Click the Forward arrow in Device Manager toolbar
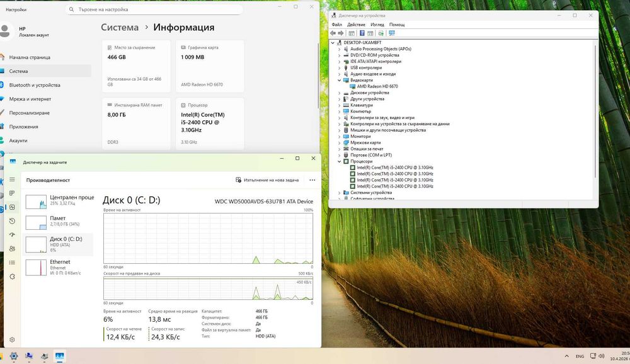This screenshot has width=630, height=364. click(x=341, y=33)
